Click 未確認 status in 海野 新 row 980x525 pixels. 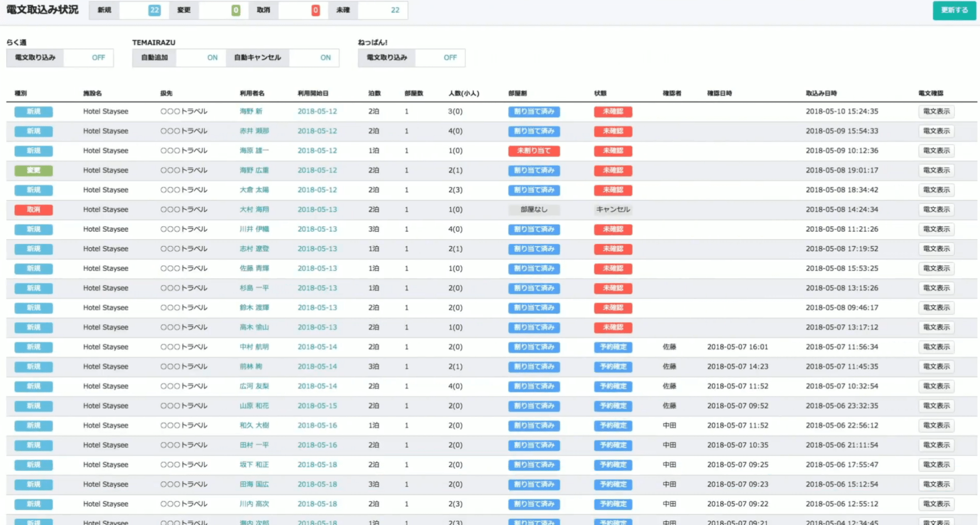pyautogui.click(x=613, y=111)
